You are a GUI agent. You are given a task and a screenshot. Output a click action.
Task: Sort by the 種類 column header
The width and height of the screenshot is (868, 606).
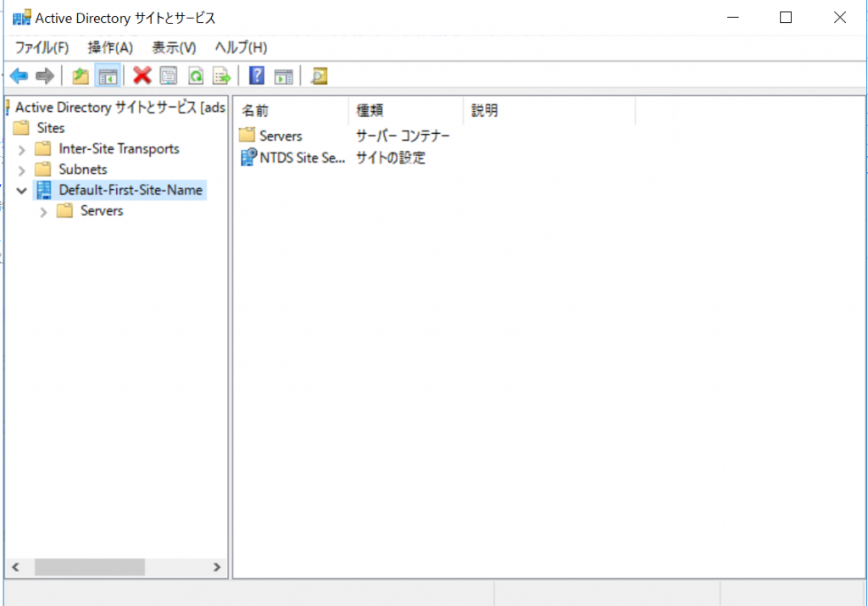point(406,111)
